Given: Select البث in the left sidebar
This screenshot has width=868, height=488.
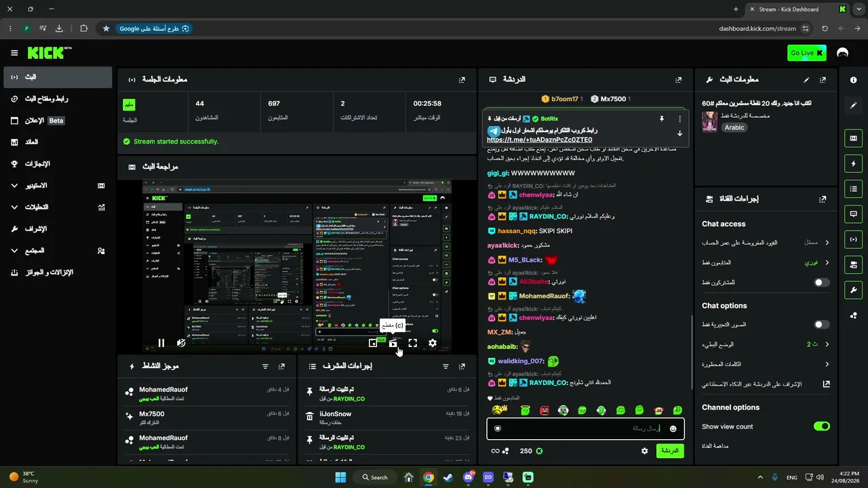Looking at the screenshot, I should pyautogui.click(x=58, y=77).
